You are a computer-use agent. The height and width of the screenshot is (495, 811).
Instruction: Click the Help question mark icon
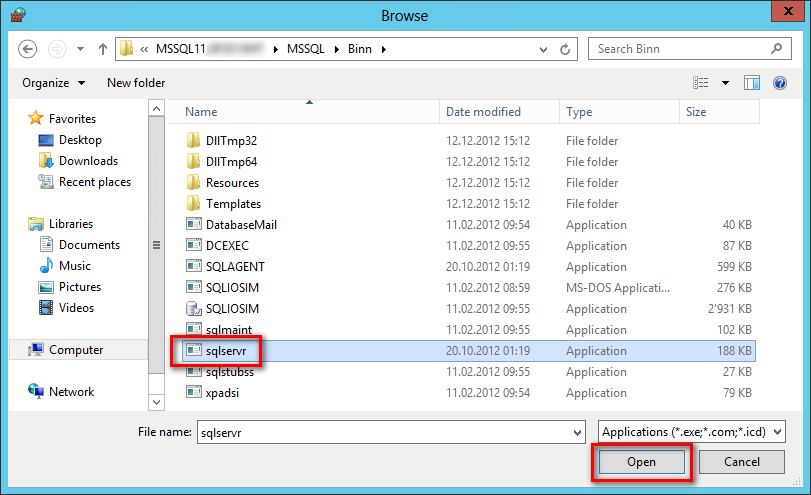coord(780,83)
